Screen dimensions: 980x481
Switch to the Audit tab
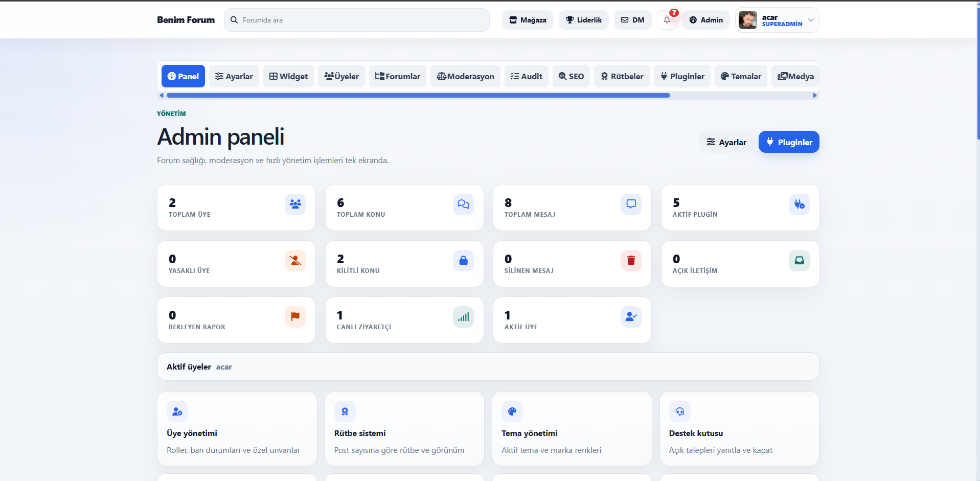[527, 76]
